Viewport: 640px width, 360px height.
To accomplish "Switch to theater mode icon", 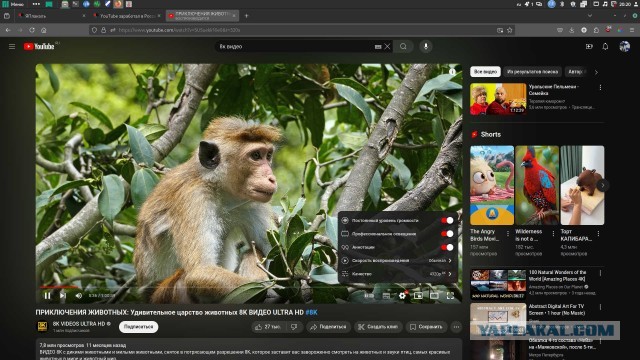I will 434,296.
